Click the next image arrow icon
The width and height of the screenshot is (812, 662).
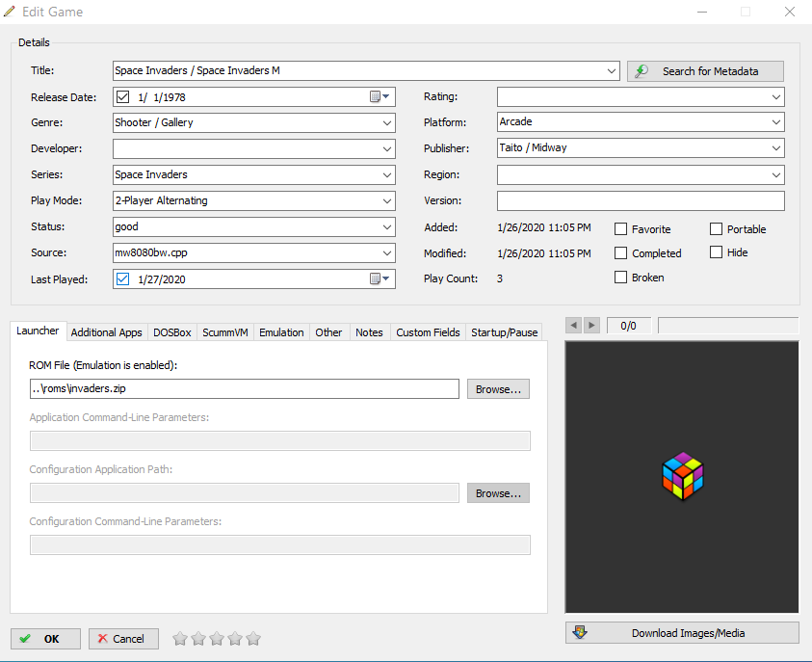591,326
